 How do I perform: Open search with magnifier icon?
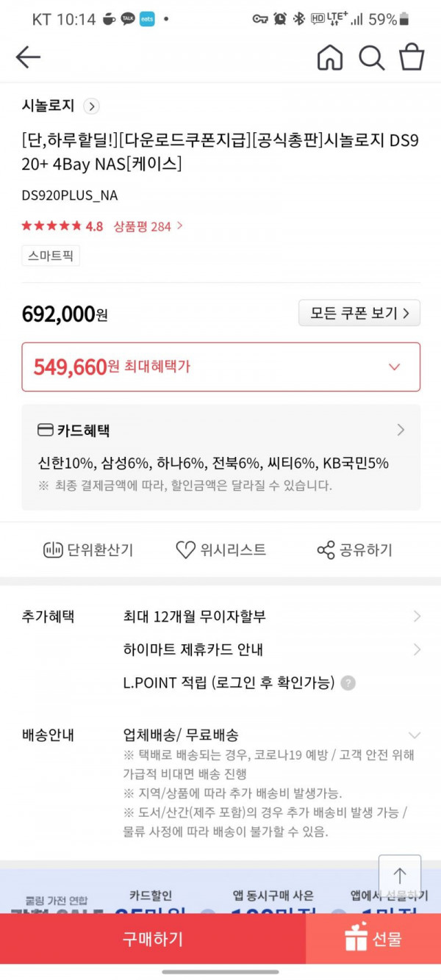pyautogui.click(x=371, y=57)
